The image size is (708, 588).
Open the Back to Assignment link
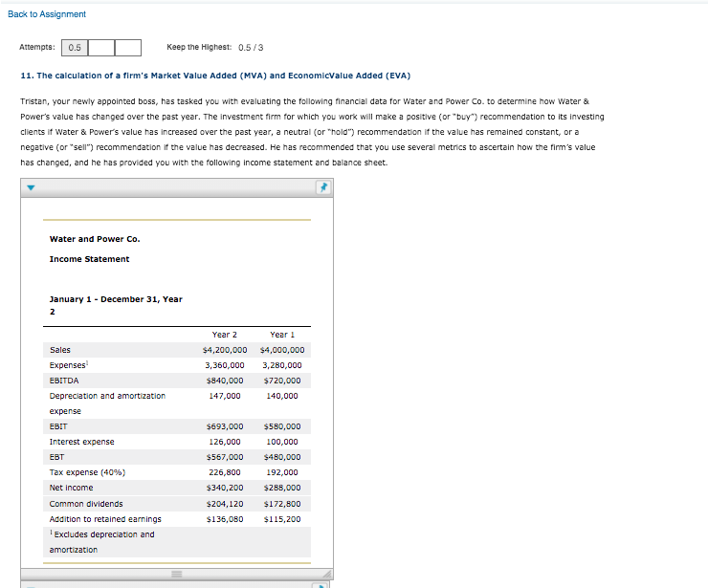47,14
